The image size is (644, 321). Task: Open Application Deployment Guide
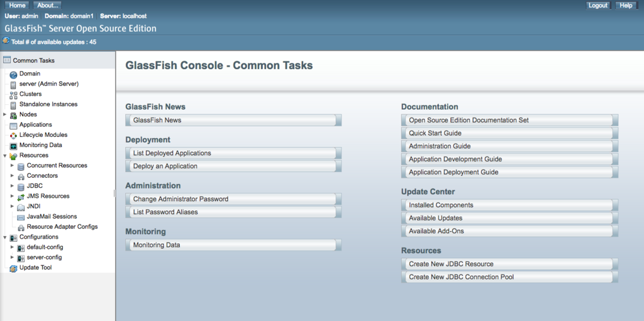(x=509, y=172)
